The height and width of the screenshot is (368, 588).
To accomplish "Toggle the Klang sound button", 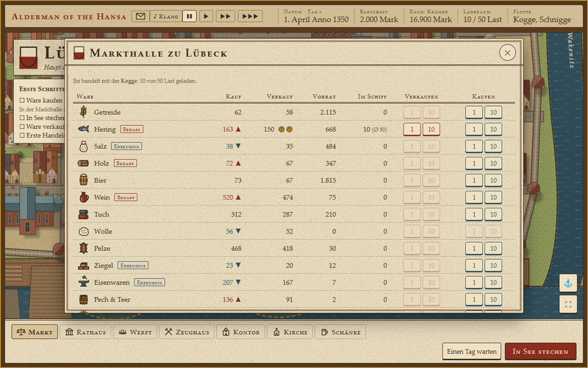I will [165, 16].
